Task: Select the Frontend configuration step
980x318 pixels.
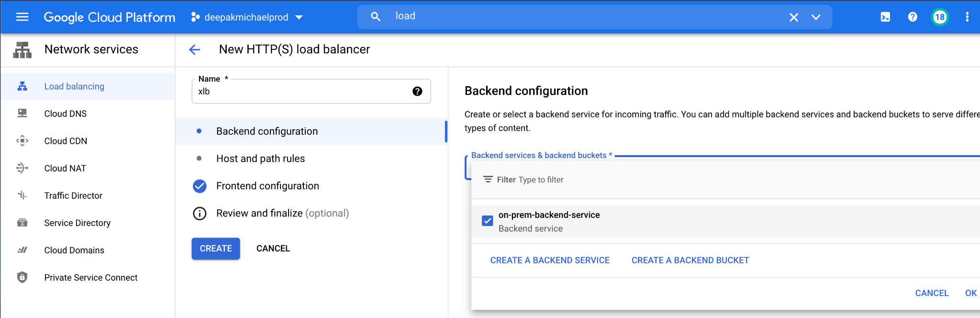Action: click(267, 186)
